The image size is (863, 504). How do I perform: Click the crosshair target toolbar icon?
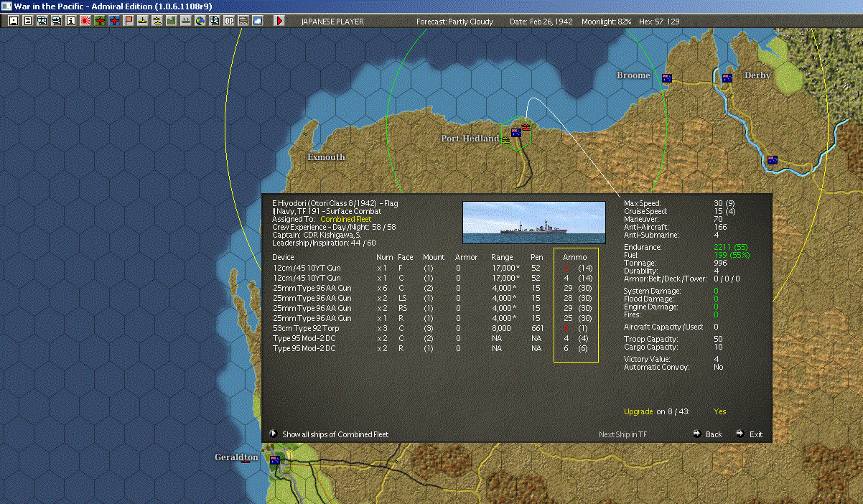point(214,21)
